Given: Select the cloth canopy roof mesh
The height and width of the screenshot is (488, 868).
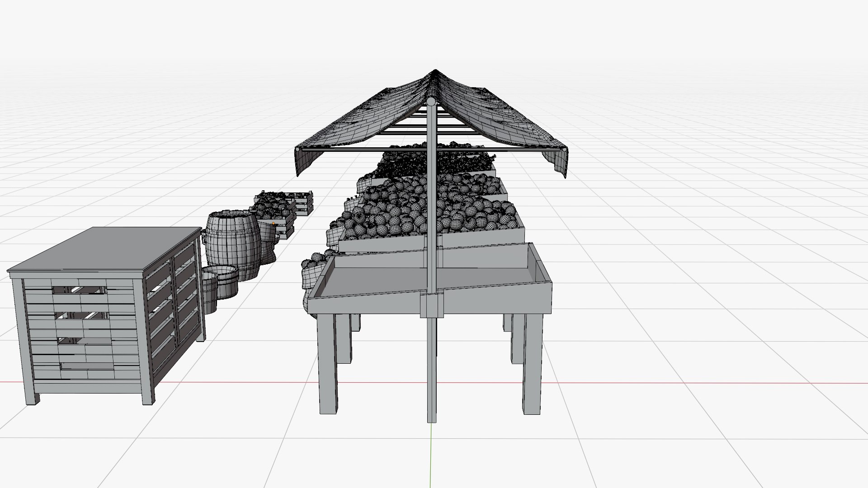Looking at the screenshot, I should tap(431, 123).
